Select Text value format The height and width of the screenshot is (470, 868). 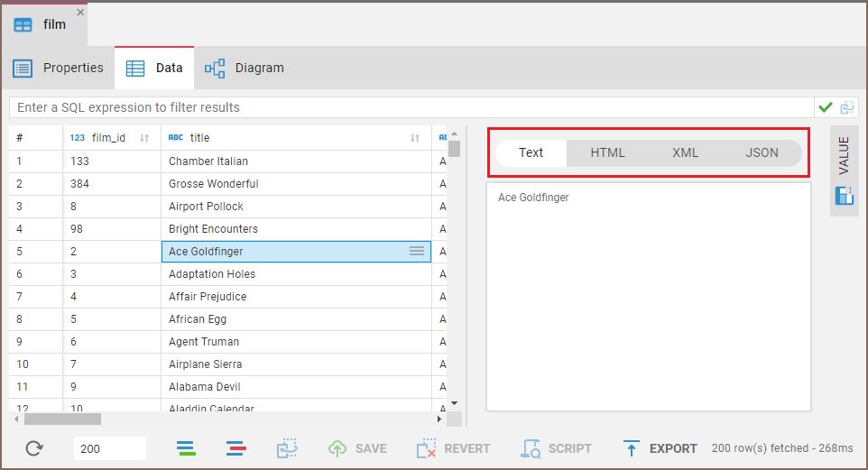(531, 152)
